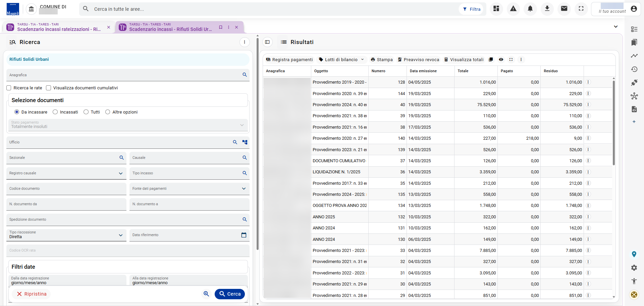Image resolution: width=644 pixels, height=306 pixels.
Task: Open the right sidebar trend chart icon
Action: pyautogui.click(x=634, y=56)
